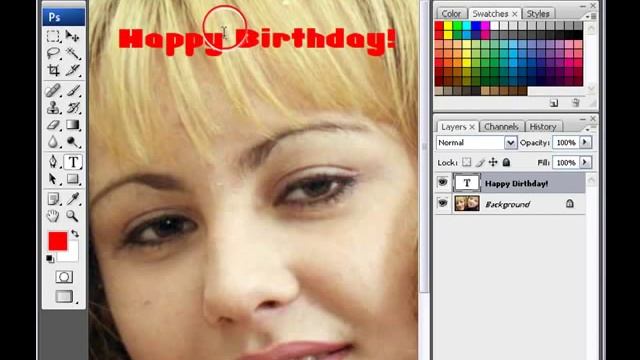Image resolution: width=640 pixels, height=360 pixels.
Task: Select the Magic Wand tool
Action: pyautogui.click(x=73, y=53)
